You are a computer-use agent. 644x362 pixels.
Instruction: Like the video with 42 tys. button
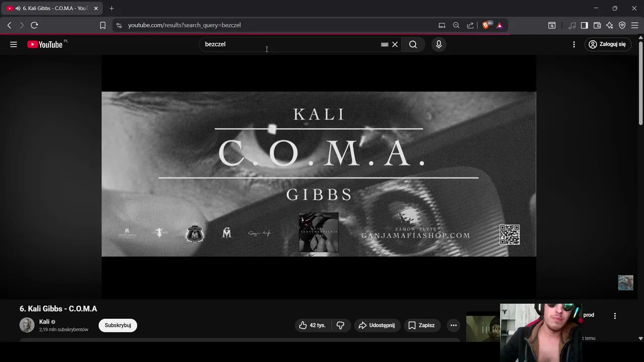point(312,325)
